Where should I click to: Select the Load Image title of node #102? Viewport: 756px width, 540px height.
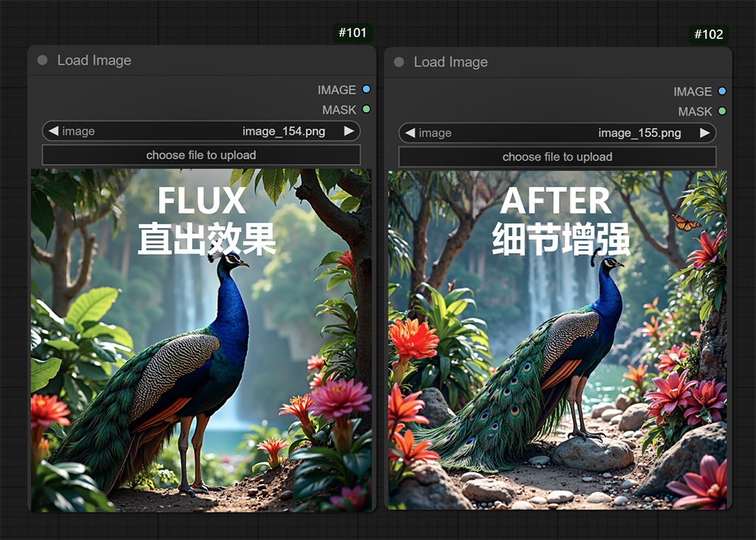[x=451, y=62]
